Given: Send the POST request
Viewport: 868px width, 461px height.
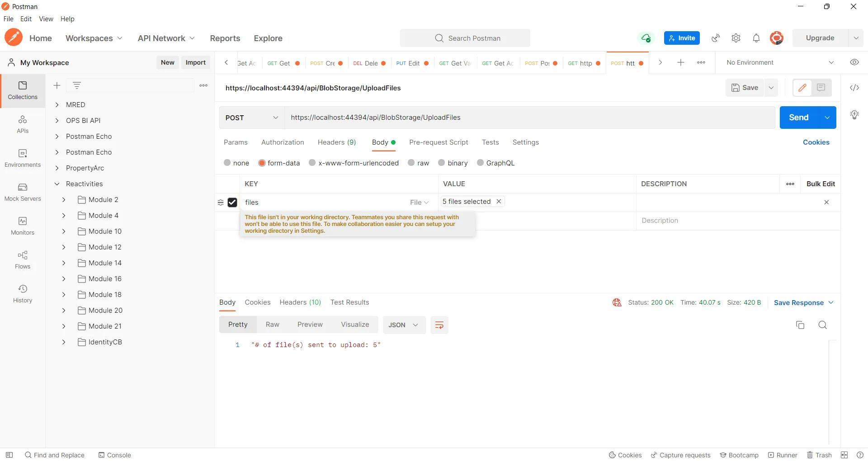Looking at the screenshot, I should (x=799, y=118).
